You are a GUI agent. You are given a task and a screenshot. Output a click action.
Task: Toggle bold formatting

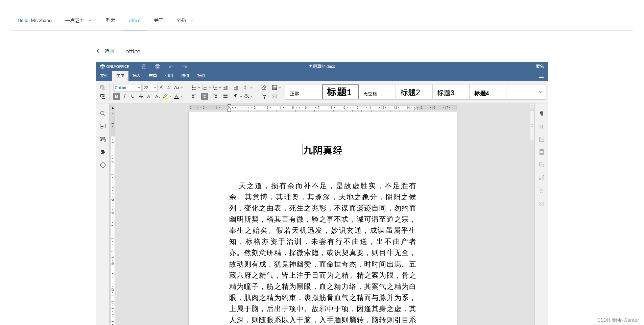pyautogui.click(x=116, y=96)
